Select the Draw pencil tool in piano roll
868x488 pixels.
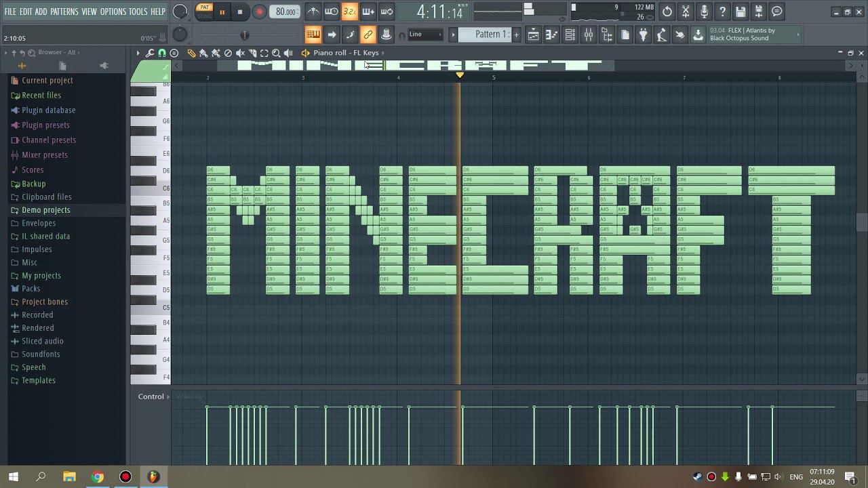pos(192,53)
